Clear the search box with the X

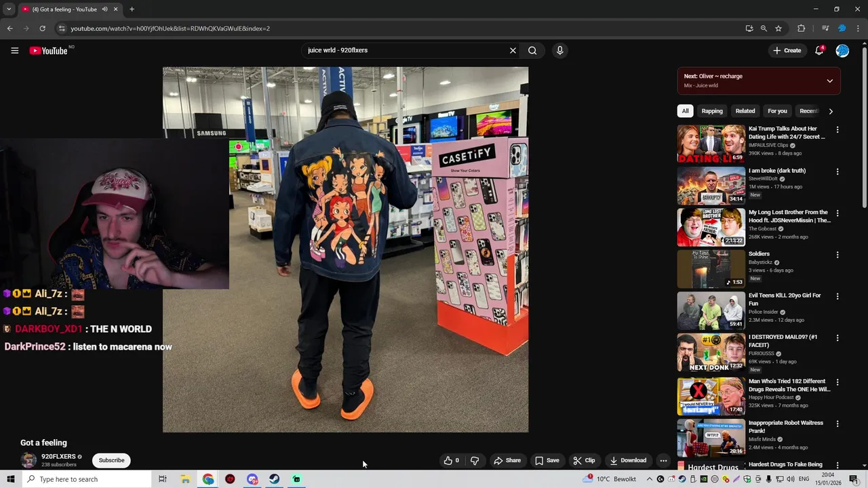click(x=513, y=50)
